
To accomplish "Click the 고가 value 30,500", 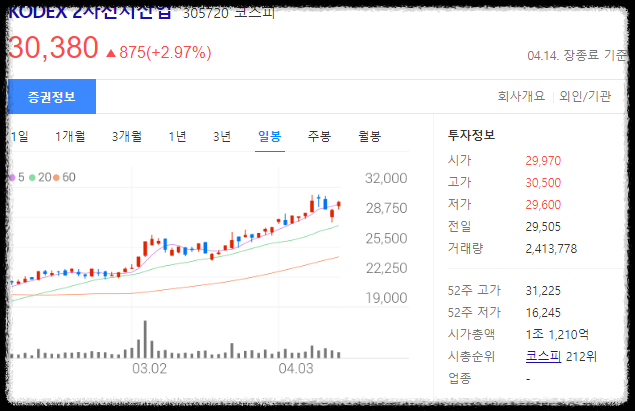I will coord(543,183).
